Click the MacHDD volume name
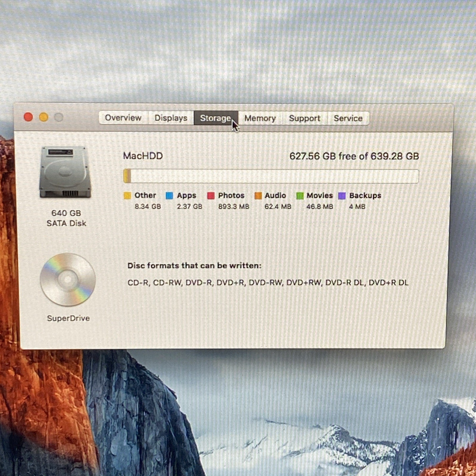Viewport: 476px width, 476px height. [143, 156]
